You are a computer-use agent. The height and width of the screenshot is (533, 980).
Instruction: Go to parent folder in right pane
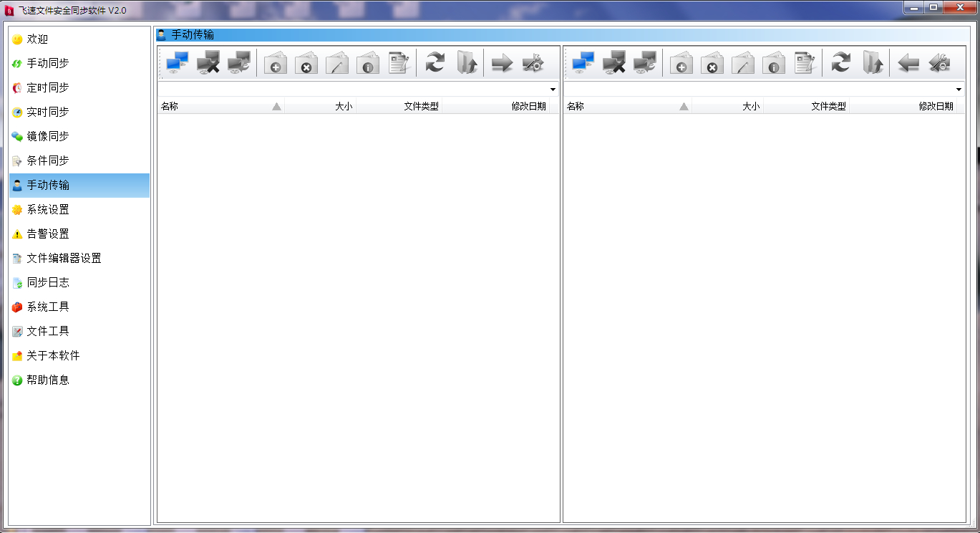pyautogui.click(x=872, y=63)
